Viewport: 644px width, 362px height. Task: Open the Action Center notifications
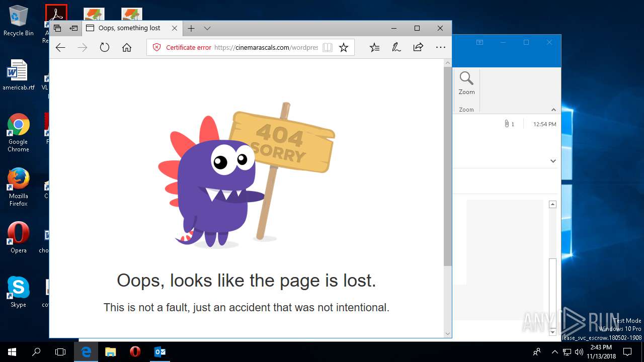tap(627, 352)
